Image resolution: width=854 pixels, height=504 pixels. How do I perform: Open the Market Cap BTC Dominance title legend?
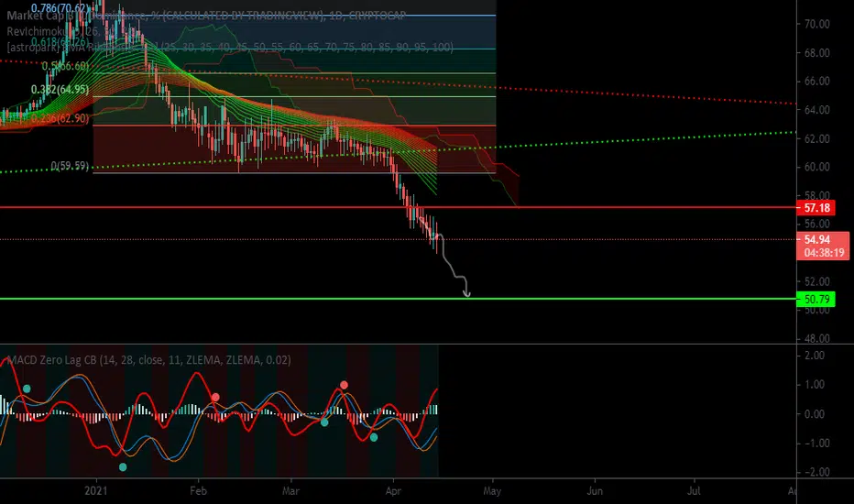pos(206,16)
